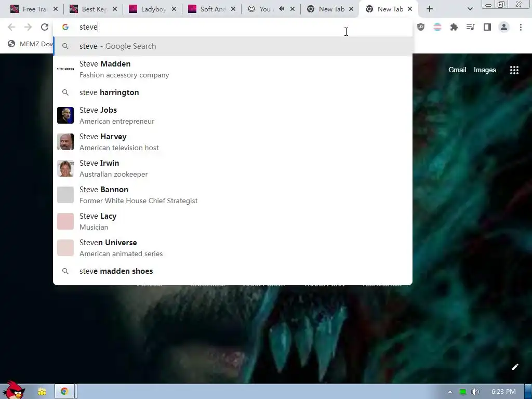Close the Free Tra tab
This screenshot has width=532, height=399.
(x=56, y=9)
